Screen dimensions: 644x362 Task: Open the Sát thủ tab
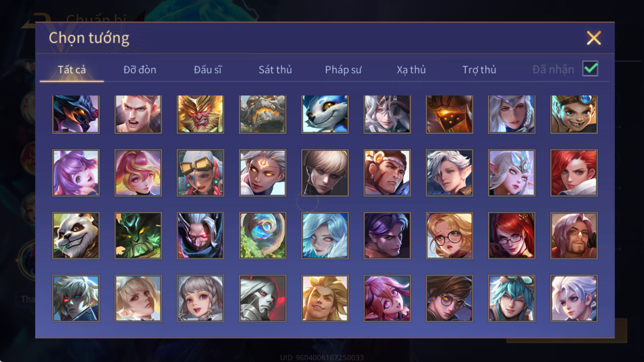click(x=275, y=70)
